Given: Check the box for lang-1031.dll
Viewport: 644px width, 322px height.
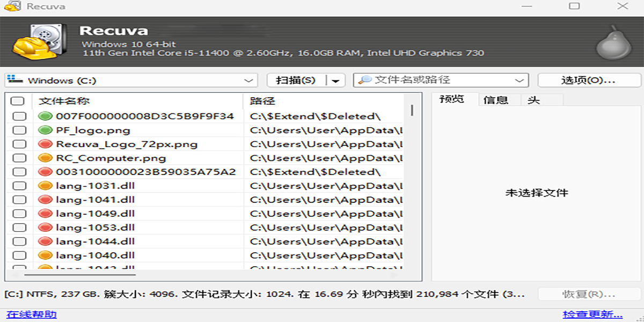Looking at the screenshot, I should tap(19, 186).
